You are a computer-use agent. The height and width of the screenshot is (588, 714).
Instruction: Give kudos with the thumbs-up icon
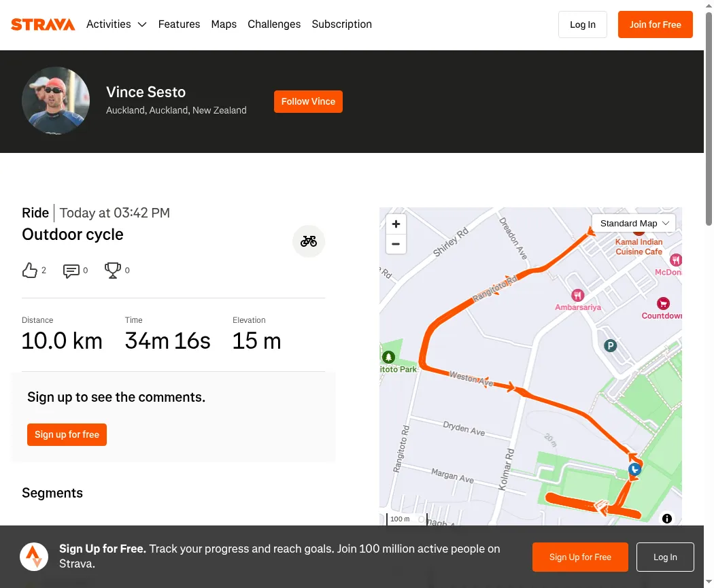[x=30, y=271]
